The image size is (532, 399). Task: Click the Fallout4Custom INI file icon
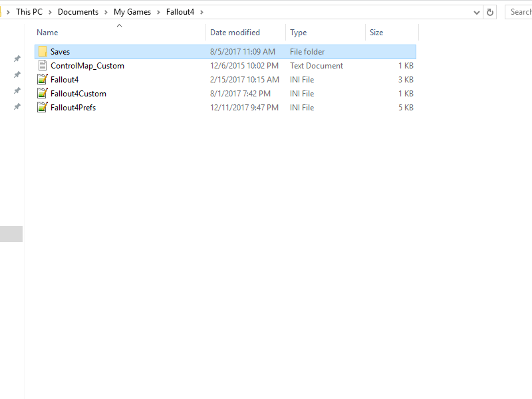(43, 93)
